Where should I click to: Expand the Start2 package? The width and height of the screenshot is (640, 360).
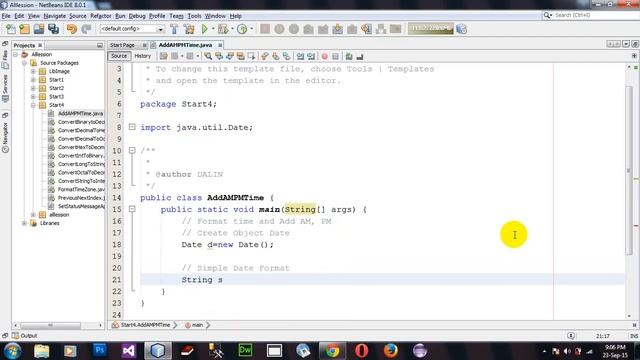coord(33,88)
